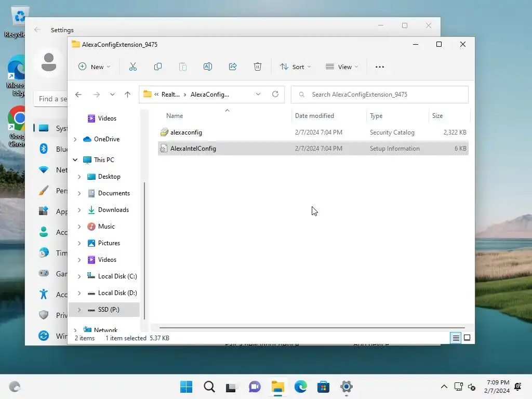Click the Share icon in toolbar
This screenshot has height=399, width=532.
point(233,67)
